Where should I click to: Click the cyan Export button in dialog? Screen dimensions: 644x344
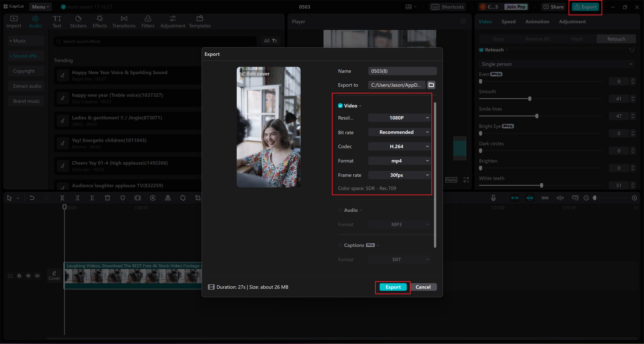pos(393,287)
